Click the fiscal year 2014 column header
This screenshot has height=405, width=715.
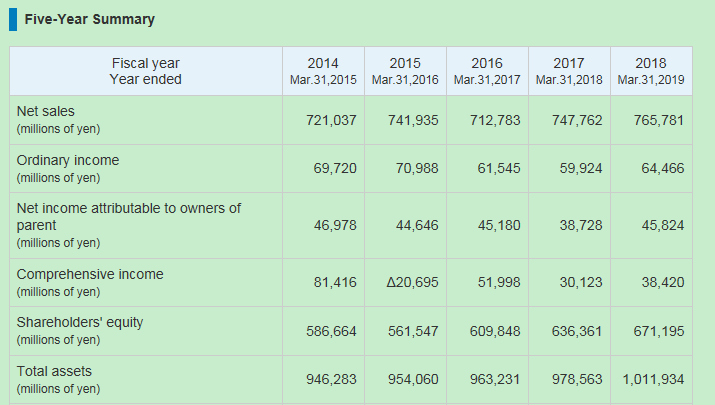point(322,71)
